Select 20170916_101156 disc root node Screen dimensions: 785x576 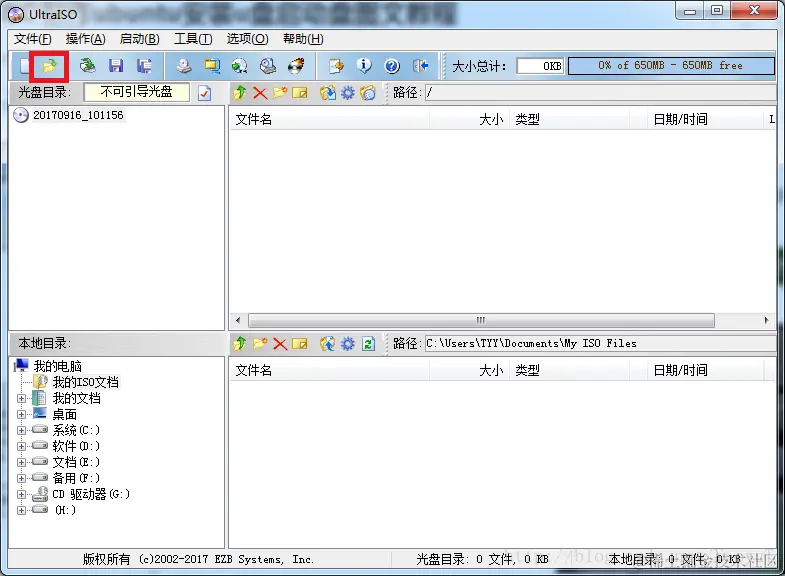point(78,115)
